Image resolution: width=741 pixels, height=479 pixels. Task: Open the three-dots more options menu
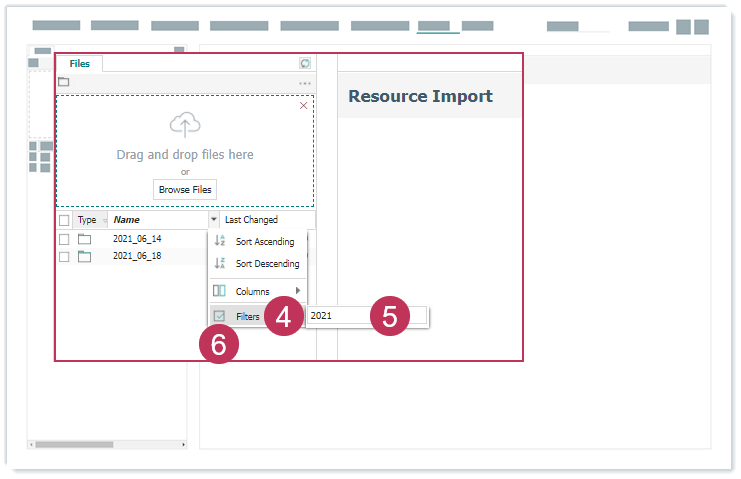coord(304,83)
